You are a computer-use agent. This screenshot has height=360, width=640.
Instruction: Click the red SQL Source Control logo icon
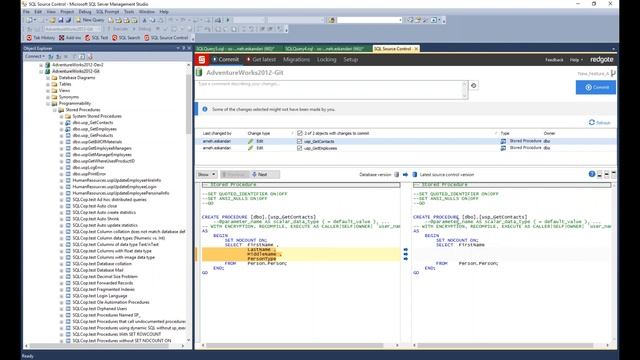(202, 60)
